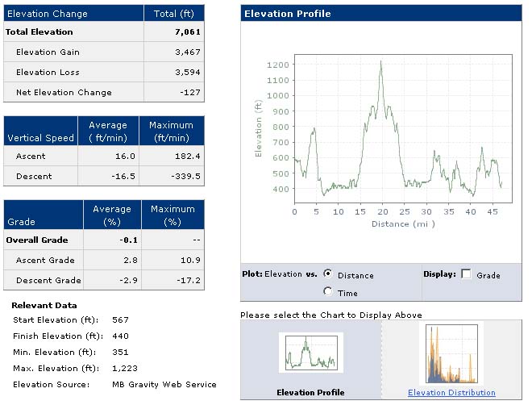The image size is (532, 405).
Task: Click the Overall Grade row label
Action: point(37,240)
